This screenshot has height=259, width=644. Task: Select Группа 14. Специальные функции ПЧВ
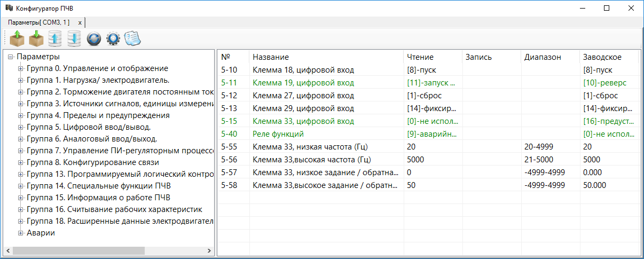(98, 186)
